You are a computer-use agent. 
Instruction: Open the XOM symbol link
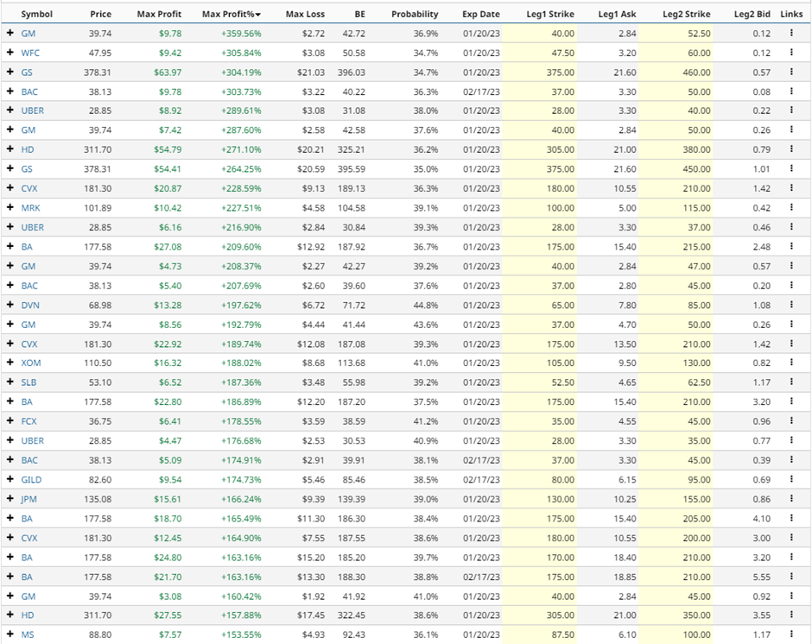pos(30,363)
